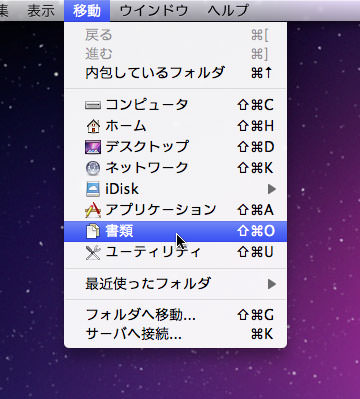Choose サーバへ接続... menu item
Screen dimensions: 360x399
175,334
